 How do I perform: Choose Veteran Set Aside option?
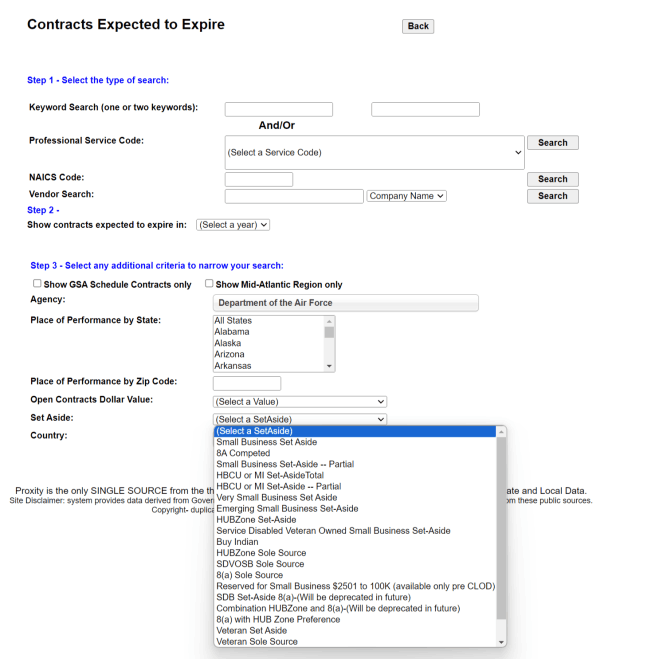tap(355, 631)
